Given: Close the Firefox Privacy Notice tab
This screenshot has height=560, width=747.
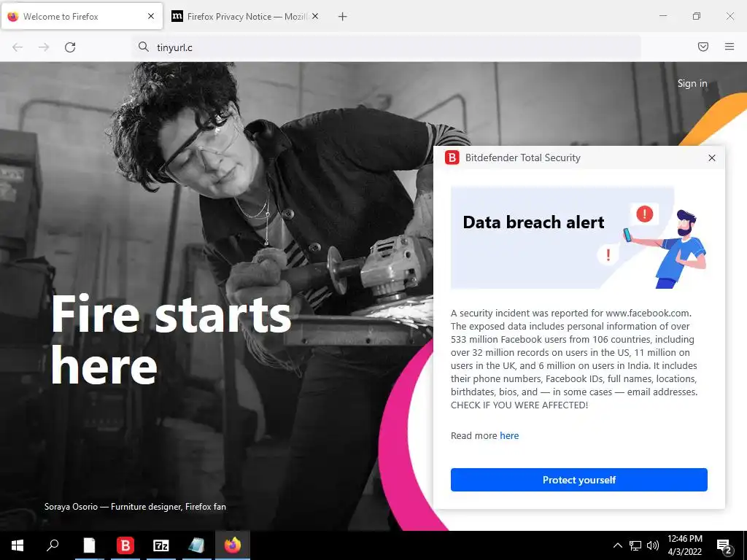Looking at the screenshot, I should (x=315, y=16).
